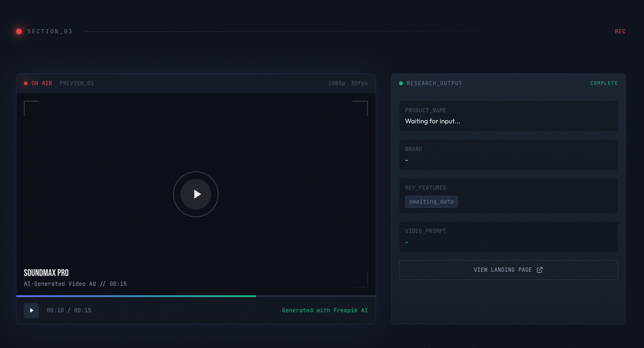
Task: Click the SOUNDMAX PRO video title
Action: pos(46,273)
